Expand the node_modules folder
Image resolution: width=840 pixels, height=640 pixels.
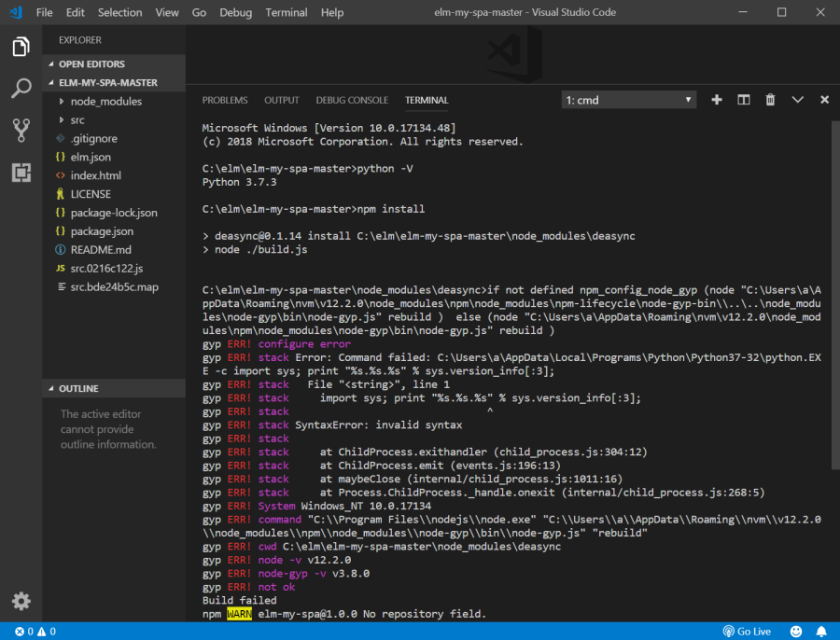tap(105, 101)
